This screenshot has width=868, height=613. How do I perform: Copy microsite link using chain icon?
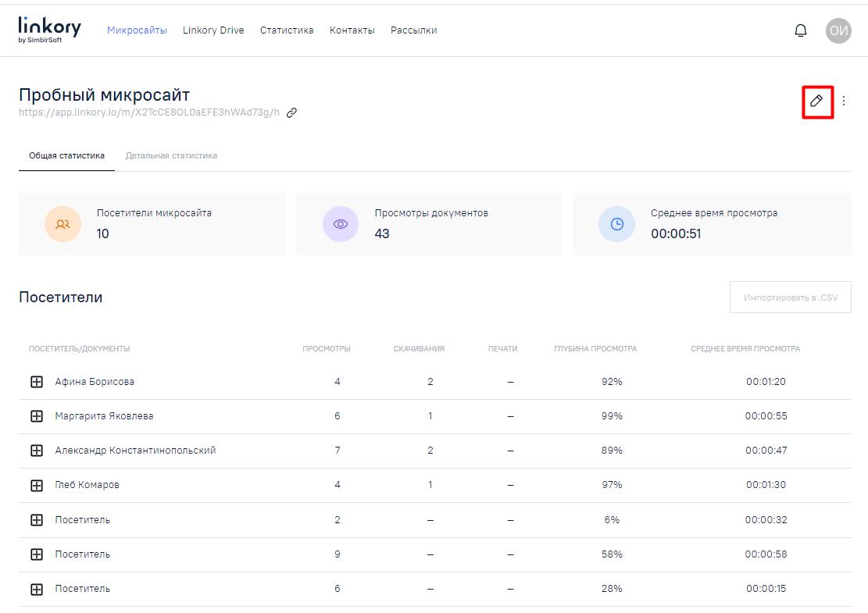click(291, 112)
